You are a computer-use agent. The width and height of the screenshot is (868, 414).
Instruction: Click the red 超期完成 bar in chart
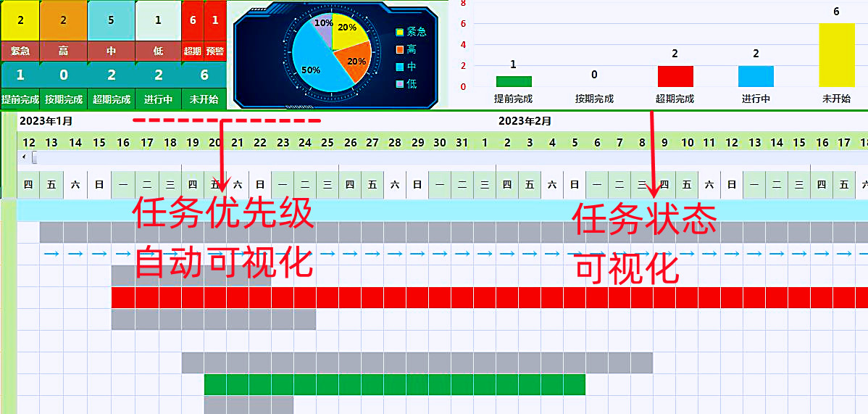[x=675, y=76]
